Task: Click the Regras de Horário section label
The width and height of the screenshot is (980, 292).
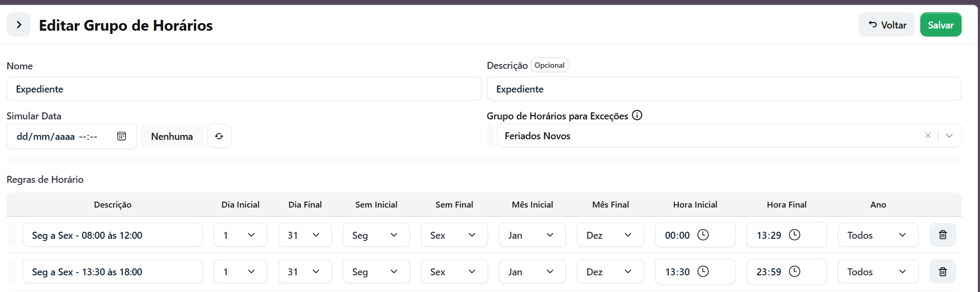Action: [45, 180]
